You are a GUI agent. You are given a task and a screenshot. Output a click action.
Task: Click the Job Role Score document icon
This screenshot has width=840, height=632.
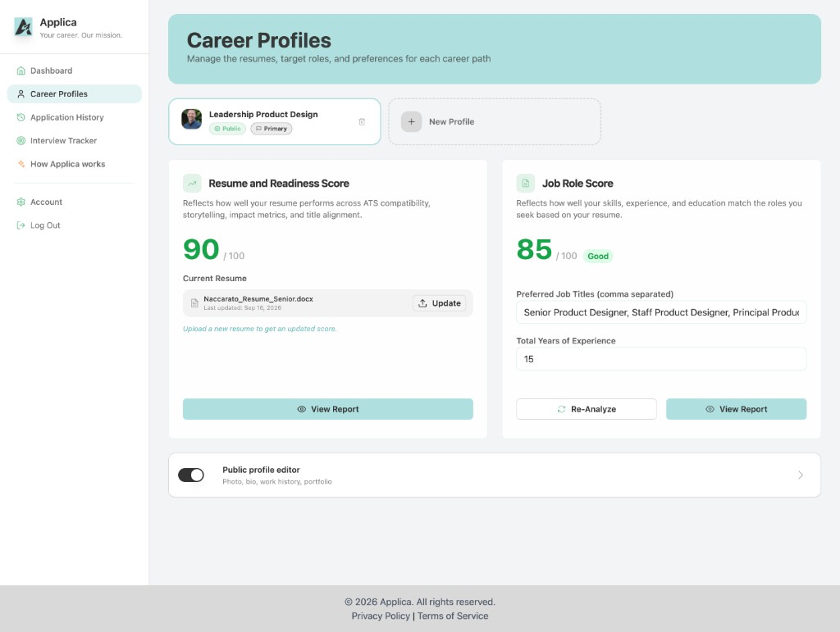(526, 183)
